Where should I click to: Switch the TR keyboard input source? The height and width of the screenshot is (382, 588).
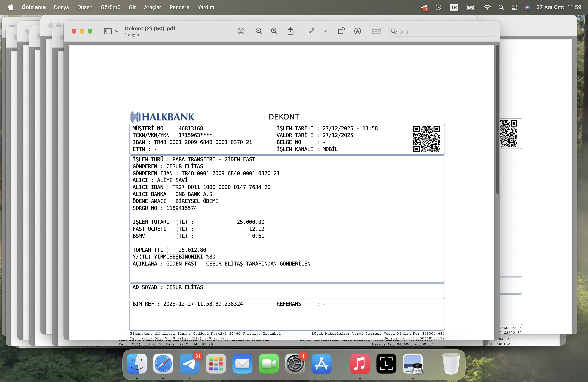tap(454, 7)
